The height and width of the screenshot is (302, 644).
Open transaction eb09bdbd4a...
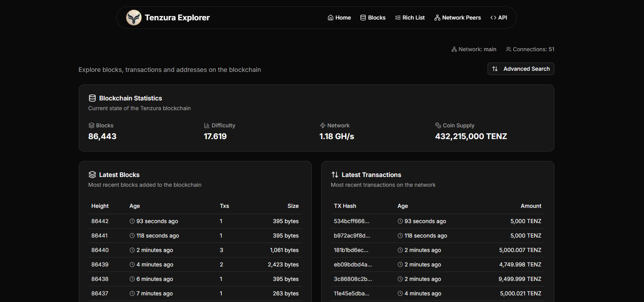353,264
